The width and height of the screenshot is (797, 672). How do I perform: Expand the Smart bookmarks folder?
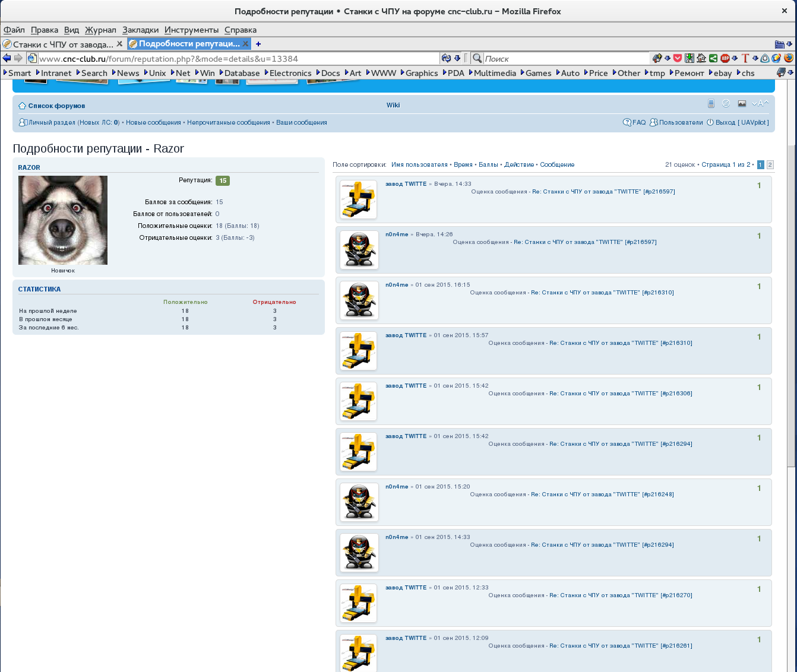(x=17, y=73)
